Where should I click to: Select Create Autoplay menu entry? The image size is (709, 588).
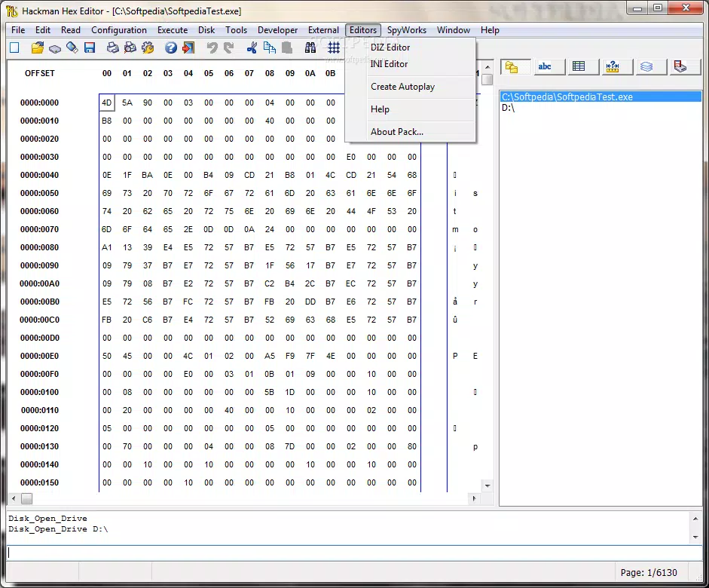pos(410,87)
